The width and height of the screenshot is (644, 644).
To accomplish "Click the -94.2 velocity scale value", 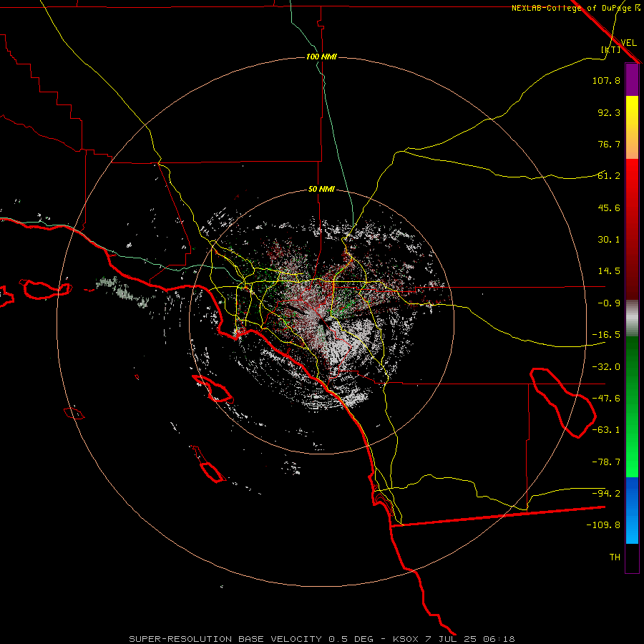I will point(606,493).
